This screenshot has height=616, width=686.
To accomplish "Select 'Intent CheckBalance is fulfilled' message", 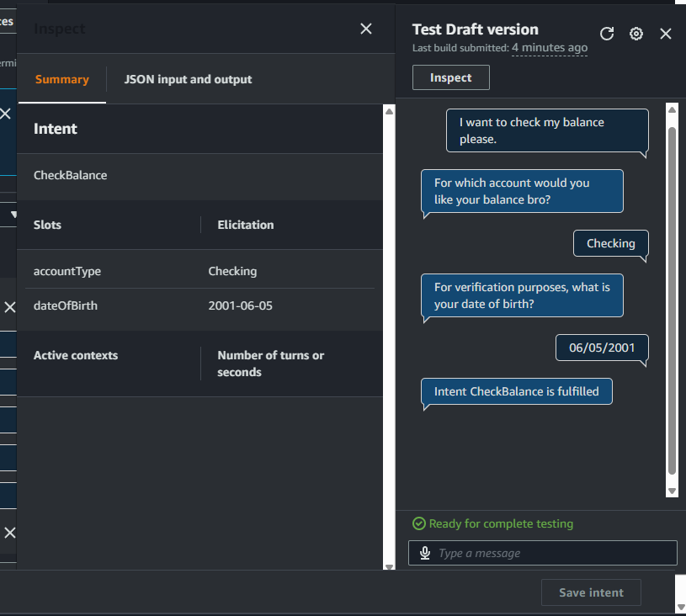I will click(516, 391).
